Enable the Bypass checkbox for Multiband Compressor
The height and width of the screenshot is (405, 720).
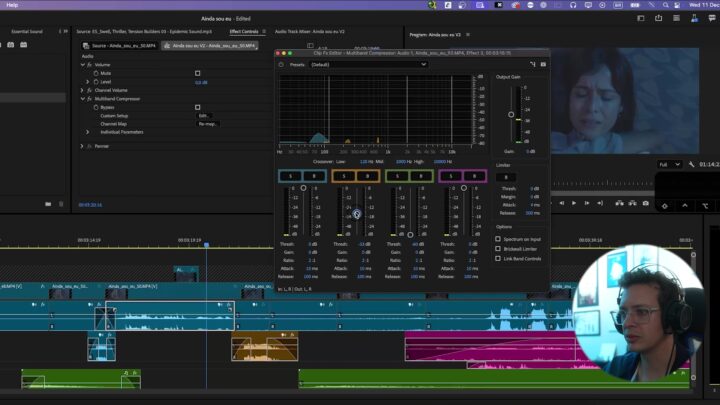197,107
